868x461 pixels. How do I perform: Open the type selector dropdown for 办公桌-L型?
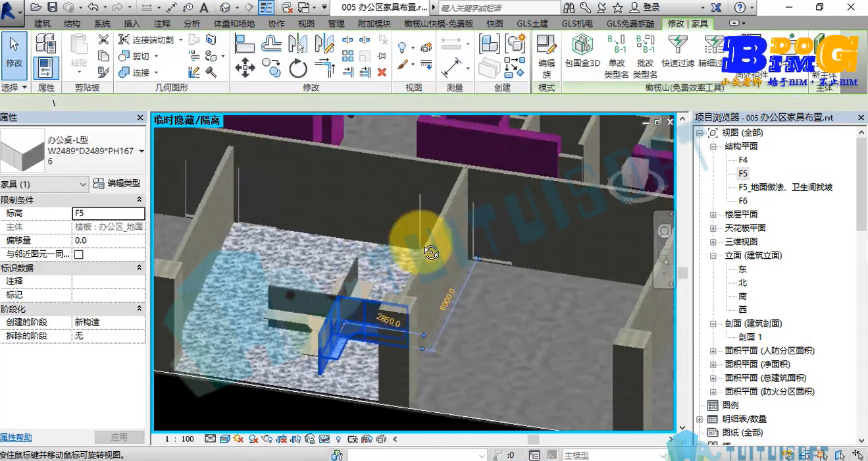(141, 151)
